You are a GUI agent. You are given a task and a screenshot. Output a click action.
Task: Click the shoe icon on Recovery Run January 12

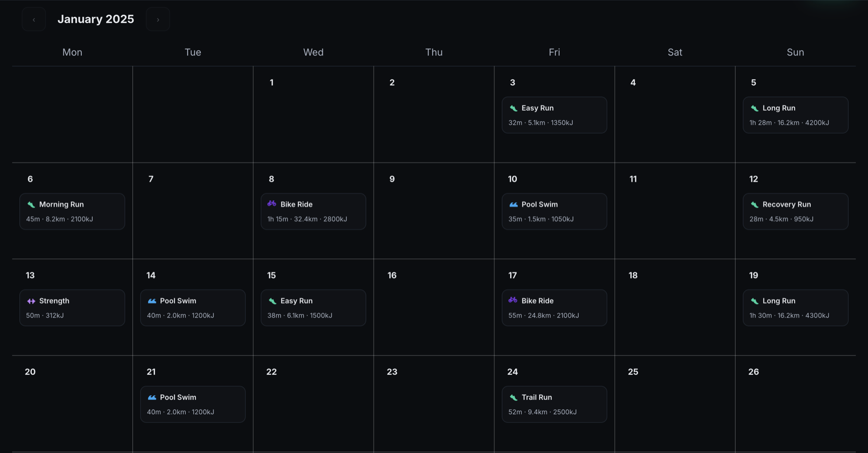tap(754, 204)
